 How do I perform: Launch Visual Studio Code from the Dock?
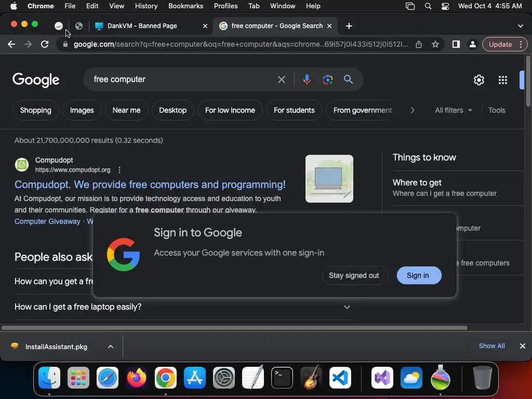coord(340,378)
